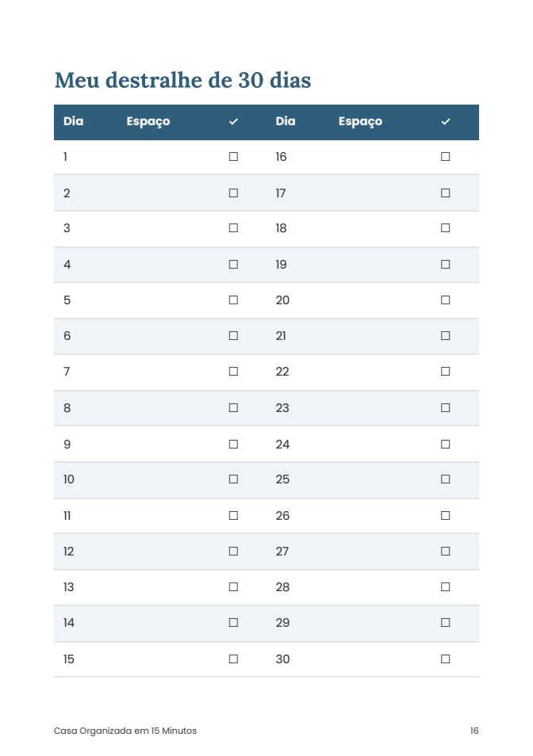Check the day 15 box
Image resolution: width=533 pixels, height=756 pixels.
233,659
